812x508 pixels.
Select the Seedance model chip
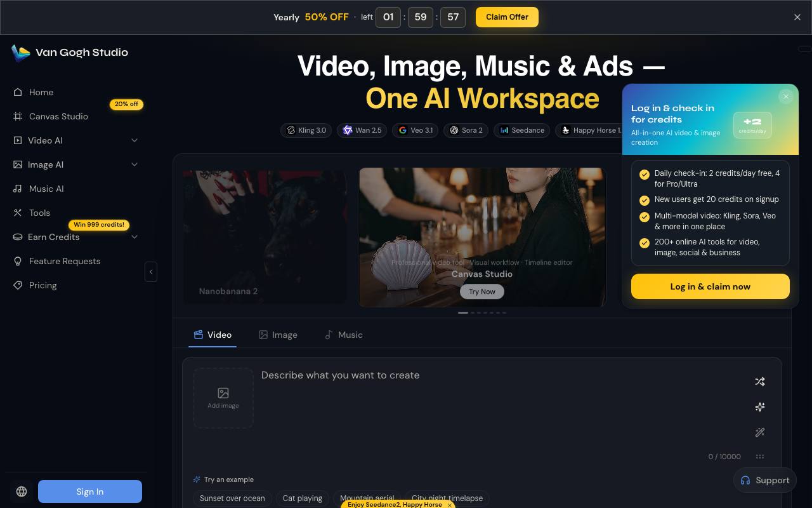coord(522,130)
